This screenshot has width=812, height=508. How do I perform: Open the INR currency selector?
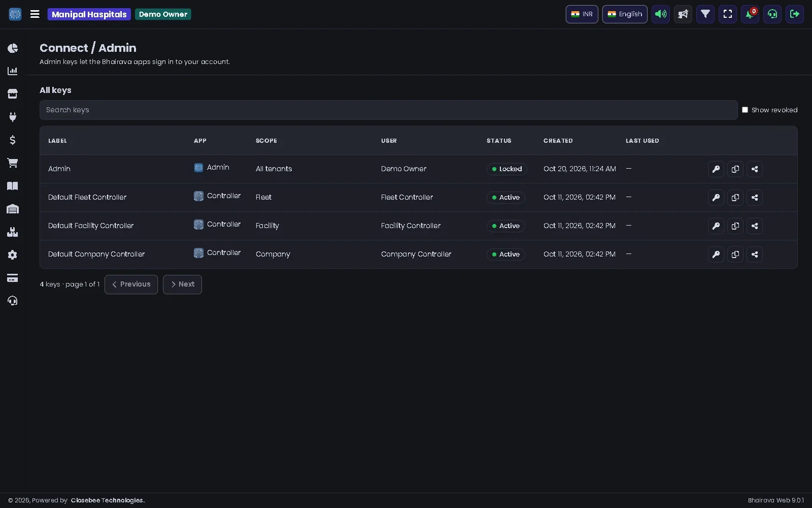(x=582, y=14)
